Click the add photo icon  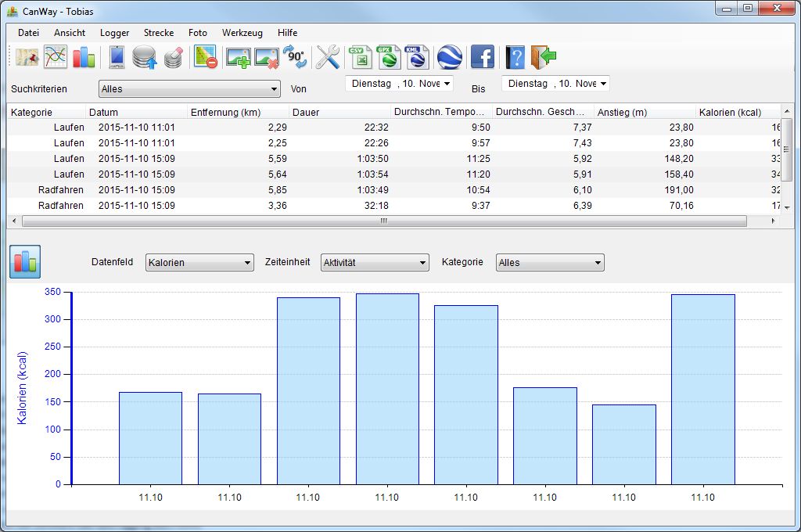[x=237, y=57]
